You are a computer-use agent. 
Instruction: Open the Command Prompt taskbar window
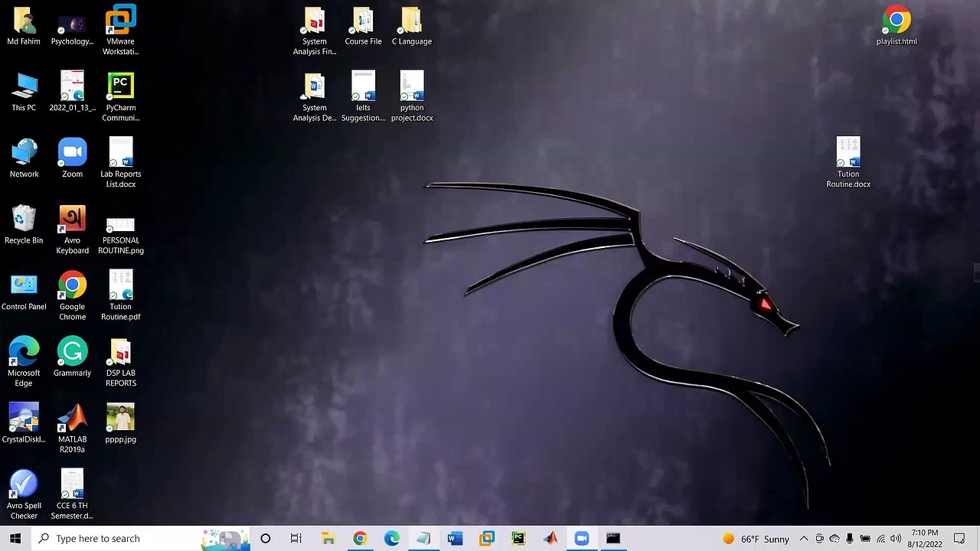click(613, 539)
